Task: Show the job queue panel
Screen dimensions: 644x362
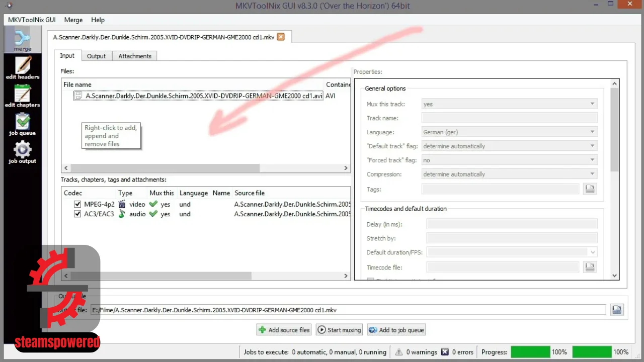Action: (23, 124)
